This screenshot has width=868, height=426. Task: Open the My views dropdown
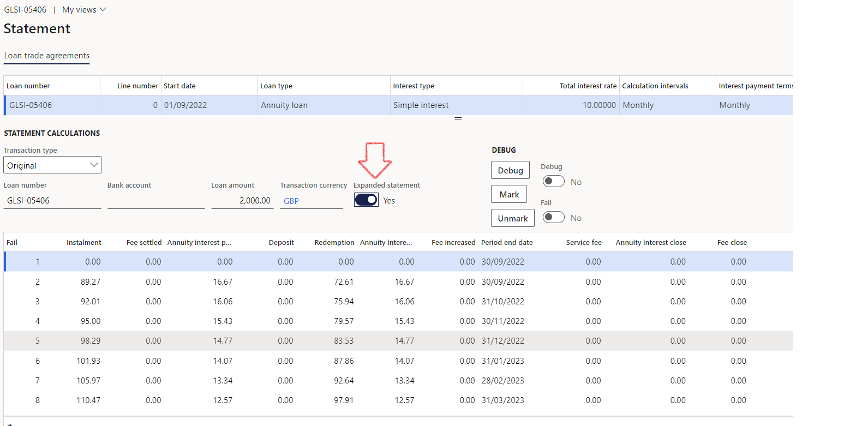coord(84,10)
